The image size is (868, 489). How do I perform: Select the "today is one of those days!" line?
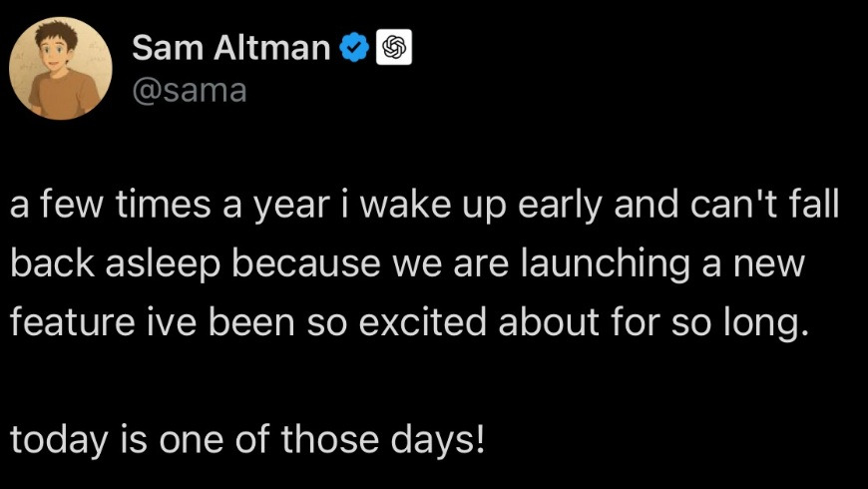tap(246, 437)
